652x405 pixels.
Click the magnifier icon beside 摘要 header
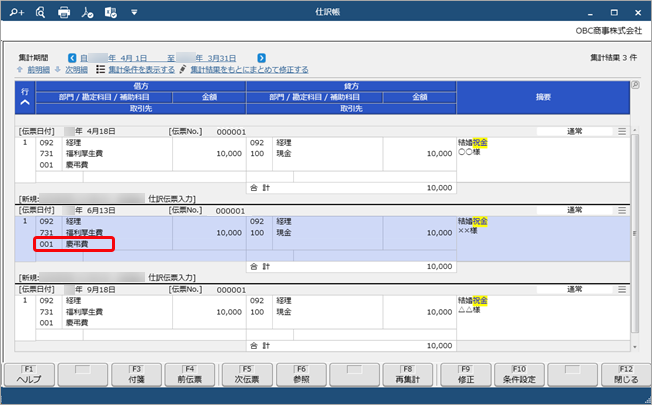635,85
